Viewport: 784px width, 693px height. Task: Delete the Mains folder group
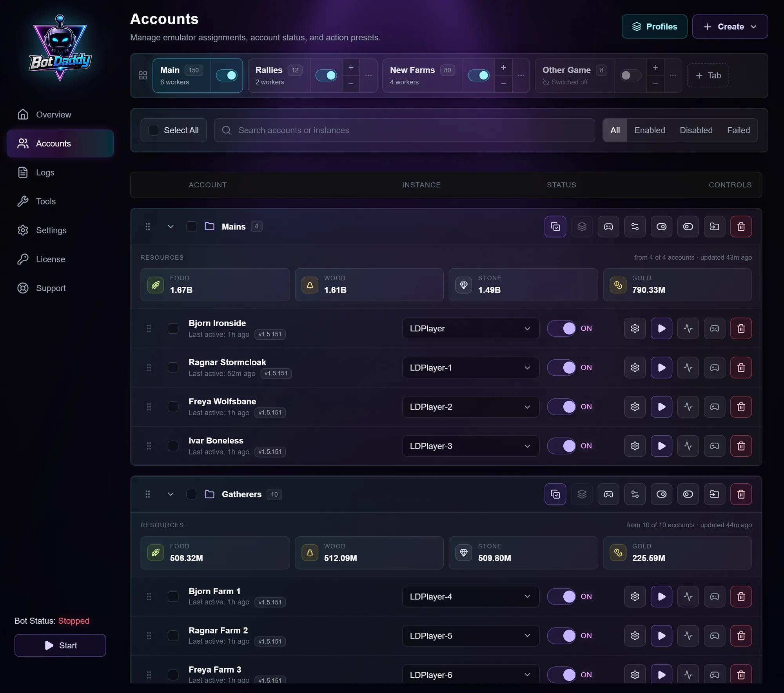pos(741,226)
